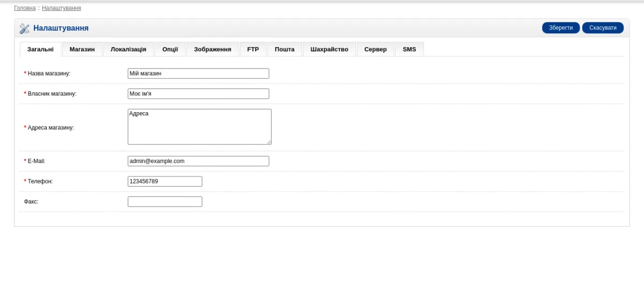This screenshot has width=644, height=294.
Task: Open the Налаштування breadcrumb link
Action: pyautogui.click(x=61, y=8)
